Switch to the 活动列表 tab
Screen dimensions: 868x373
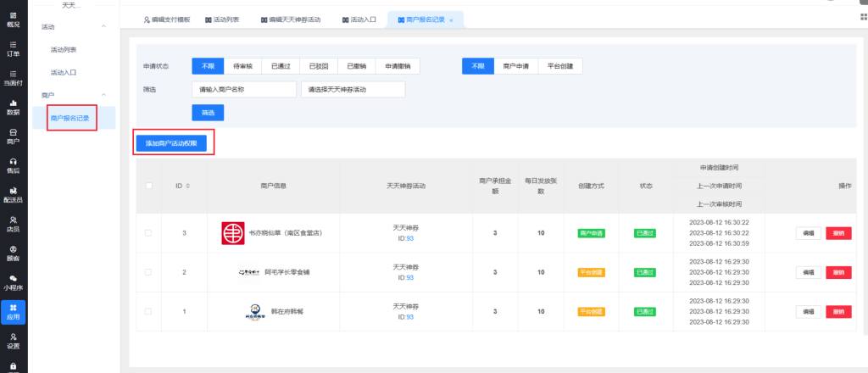click(224, 19)
